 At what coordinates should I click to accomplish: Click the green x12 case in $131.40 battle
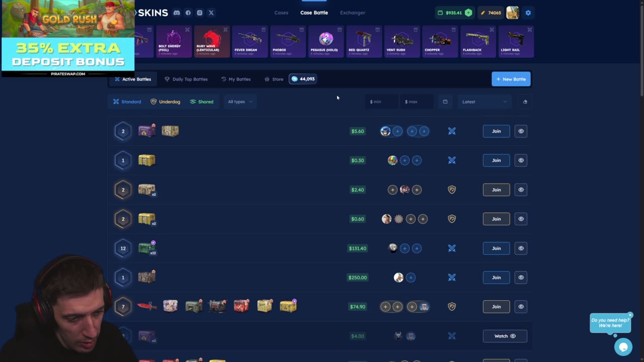(147, 248)
